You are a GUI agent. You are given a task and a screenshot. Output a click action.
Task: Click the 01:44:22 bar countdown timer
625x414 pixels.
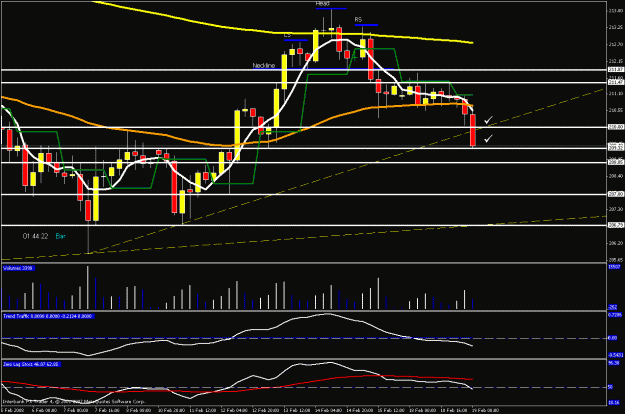35,236
